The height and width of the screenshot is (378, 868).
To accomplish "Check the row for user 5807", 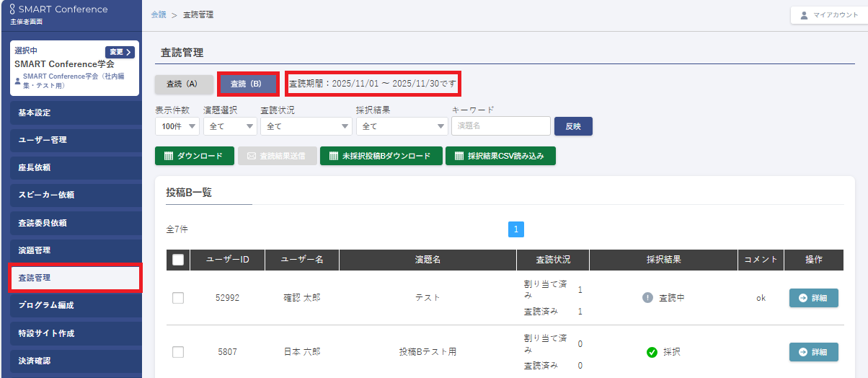I will pos(178,352).
